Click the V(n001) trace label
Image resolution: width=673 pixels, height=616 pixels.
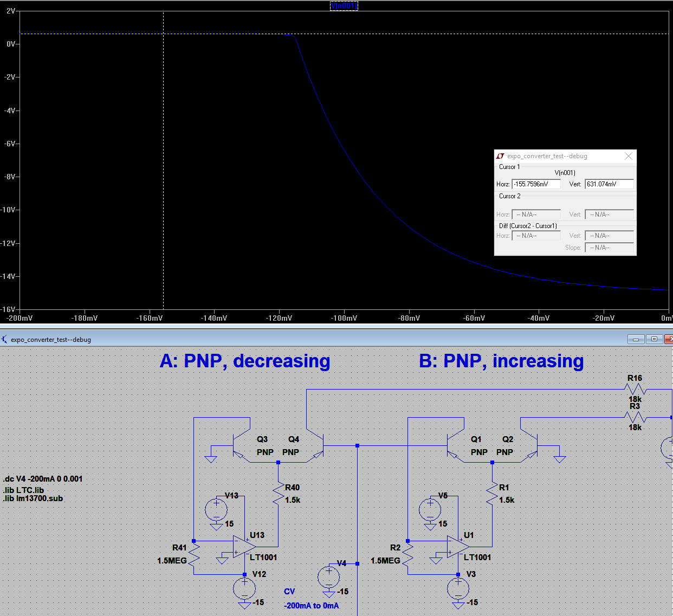click(344, 6)
